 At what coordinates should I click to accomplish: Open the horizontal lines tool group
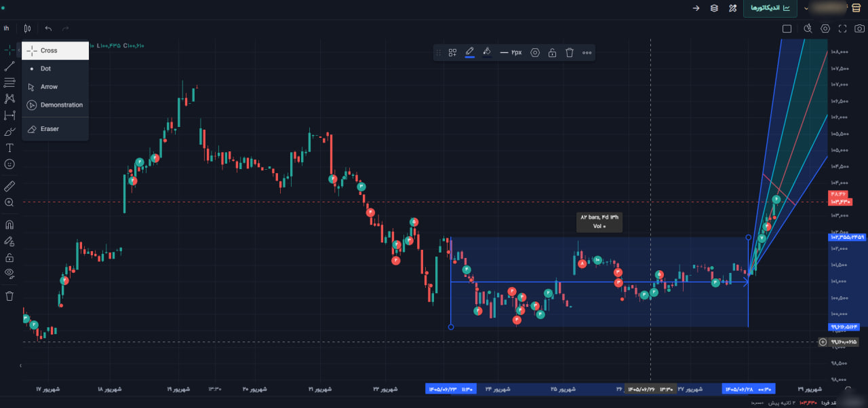pyautogui.click(x=9, y=82)
